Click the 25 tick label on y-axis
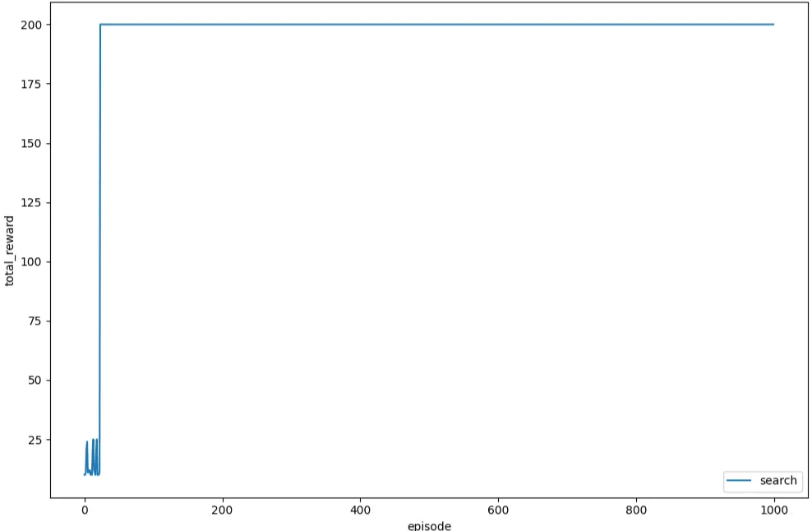 [x=38, y=439]
